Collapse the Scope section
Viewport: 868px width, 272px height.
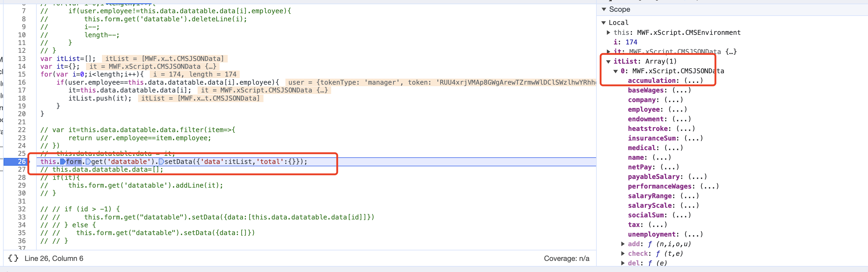(604, 9)
